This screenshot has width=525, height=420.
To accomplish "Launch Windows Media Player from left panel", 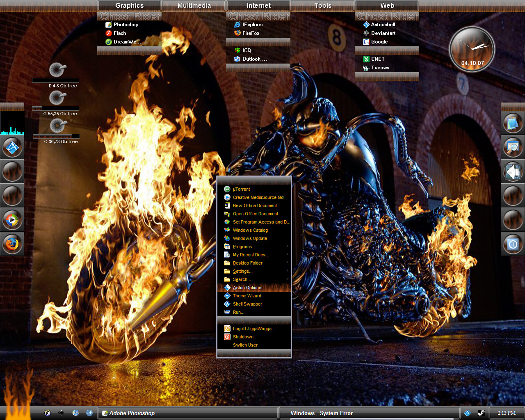I will 12,220.
